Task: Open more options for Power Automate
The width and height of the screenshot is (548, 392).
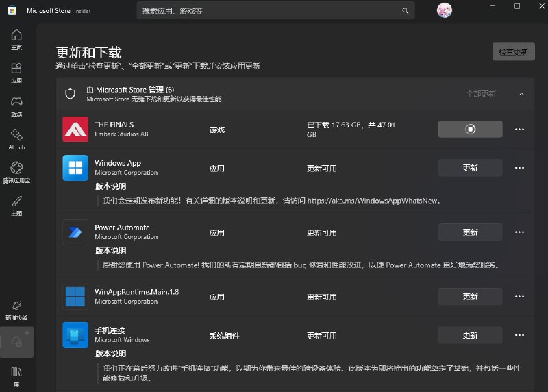Action: (519, 232)
